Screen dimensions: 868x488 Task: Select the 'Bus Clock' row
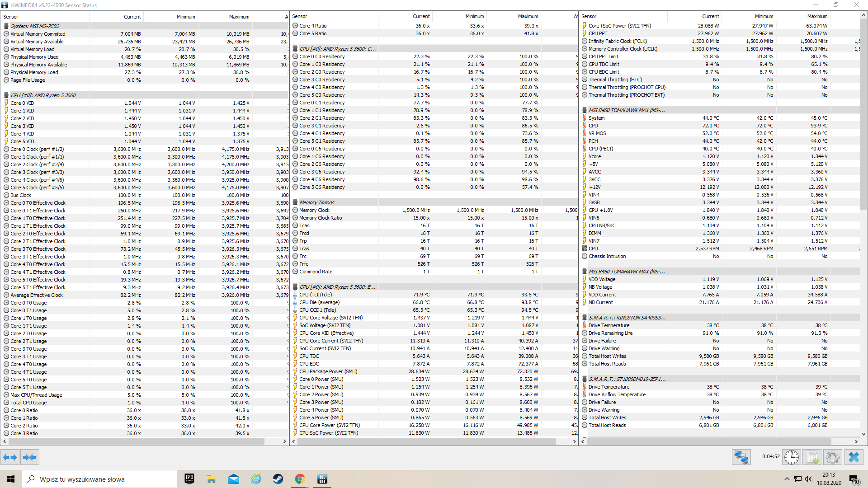(x=144, y=195)
